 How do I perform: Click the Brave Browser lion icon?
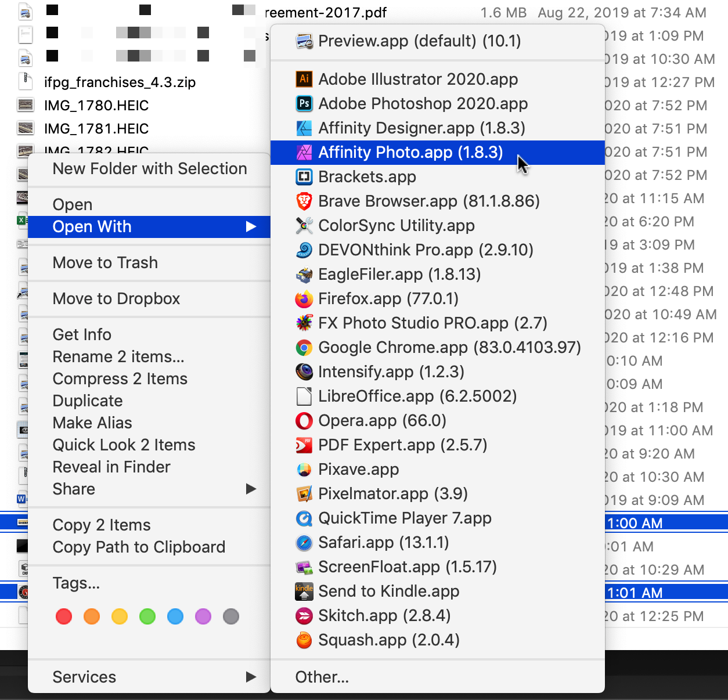tap(304, 201)
